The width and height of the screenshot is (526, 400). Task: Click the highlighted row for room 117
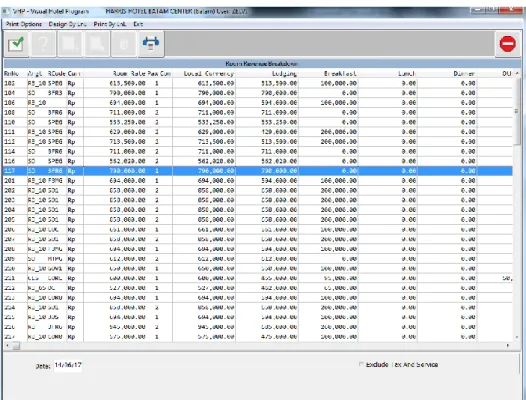(258, 171)
